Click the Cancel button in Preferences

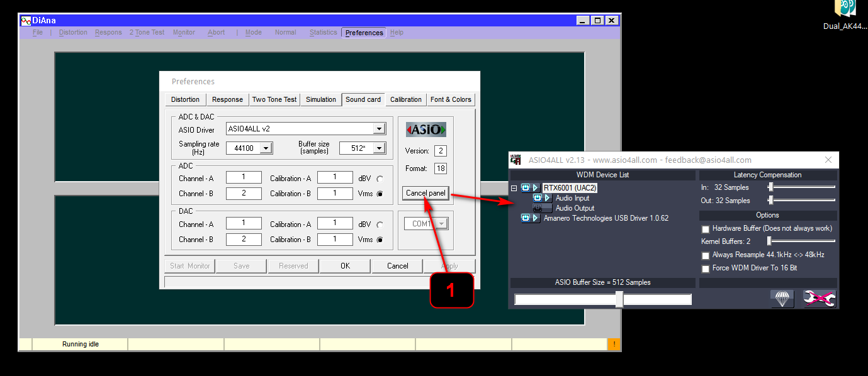coord(397,266)
